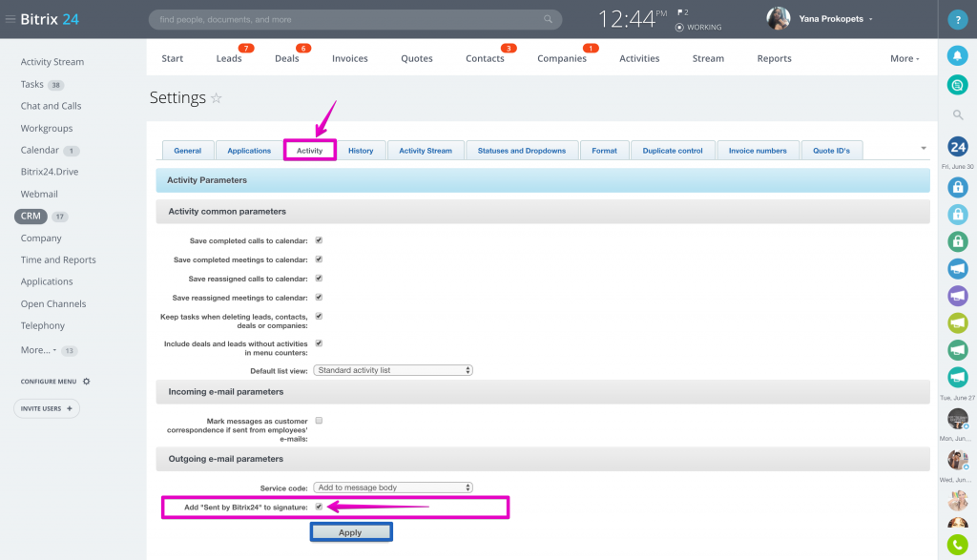The image size is (977, 560).
Task: Open the History tab
Action: coord(361,150)
